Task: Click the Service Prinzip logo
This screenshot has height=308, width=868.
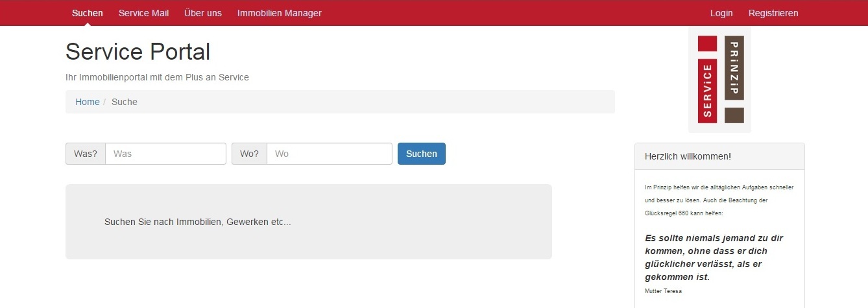Action: 720,80
